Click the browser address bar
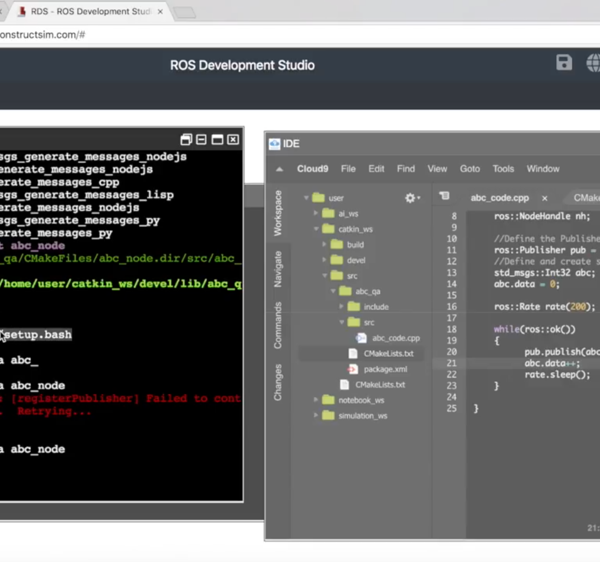The width and height of the screenshot is (600, 562). (x=300, y=35)
